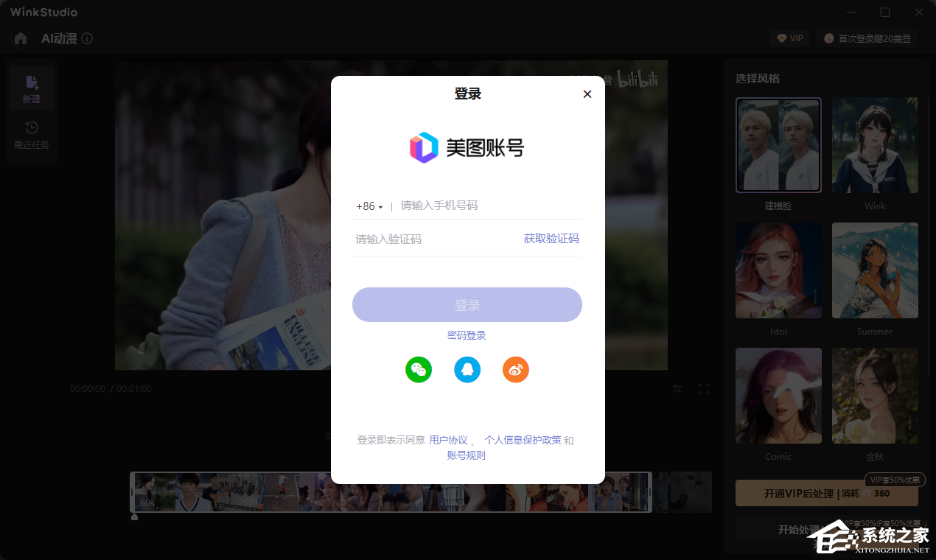
Task: Open the info icon beside AI动漫
Action: pyautogui.click(x=87, y=38)
